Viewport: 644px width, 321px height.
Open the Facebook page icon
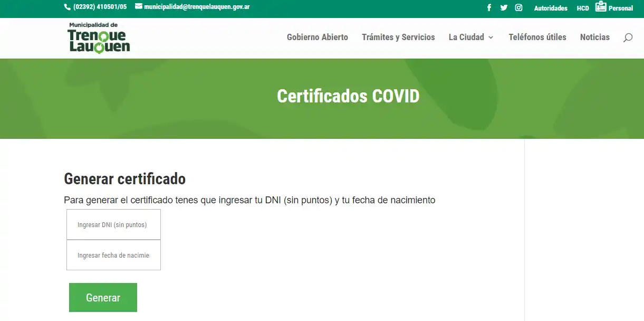489,7
